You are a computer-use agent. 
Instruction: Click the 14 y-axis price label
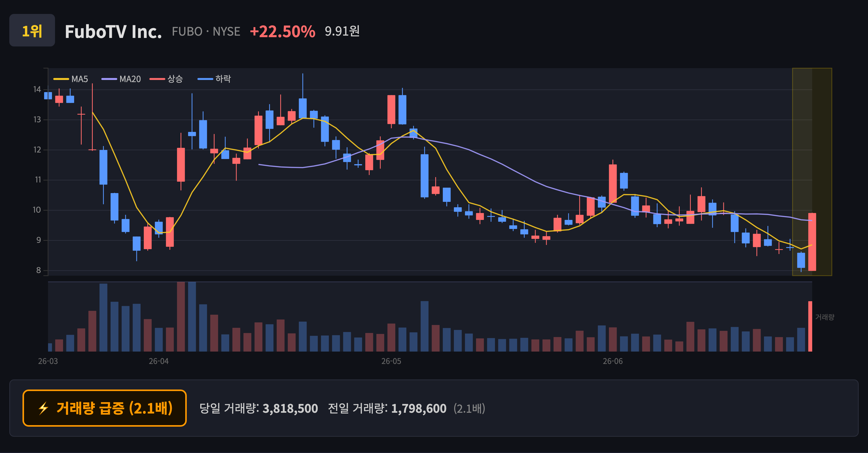(x=37, y=90)
